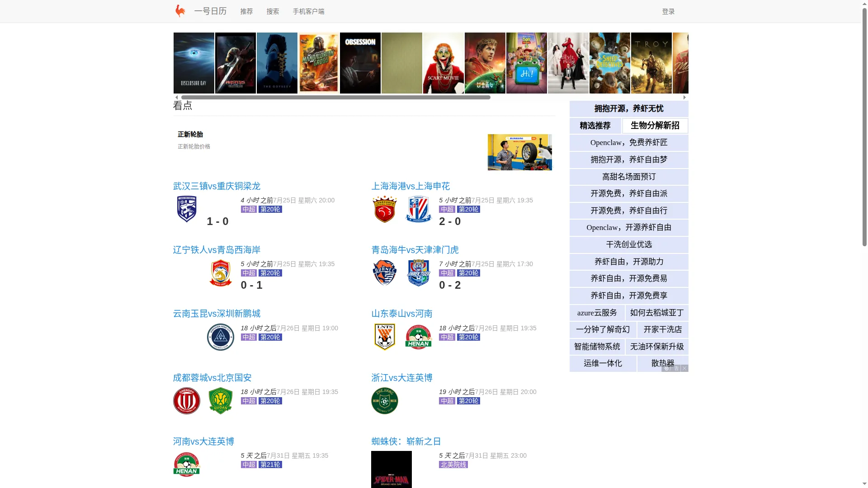Click the poster carousel horizontal scrollbar
Image resolution: width=868 pixels, height=488 pixels.
pos(335,97)
